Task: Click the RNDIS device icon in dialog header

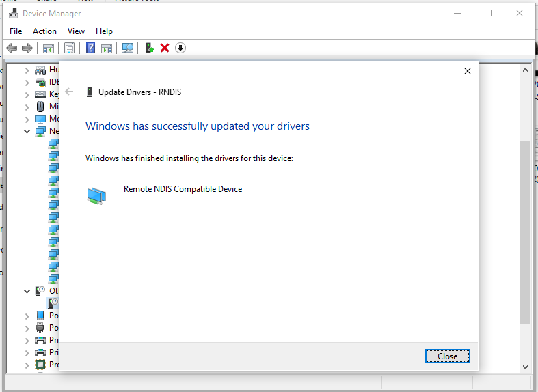Action: [x=90, y=92]
